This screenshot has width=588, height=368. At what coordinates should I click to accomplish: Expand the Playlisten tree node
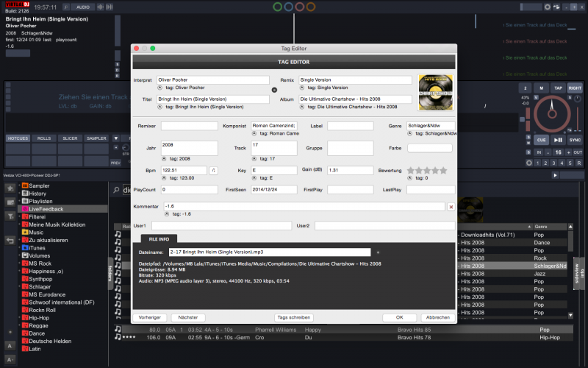coord(20,201)
